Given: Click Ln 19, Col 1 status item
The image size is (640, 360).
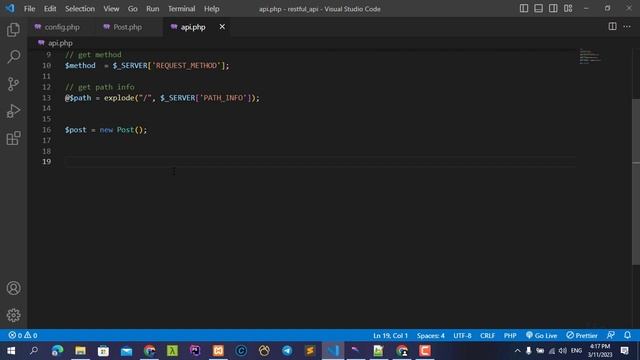Looking at the screenshot, I should 390,336.
